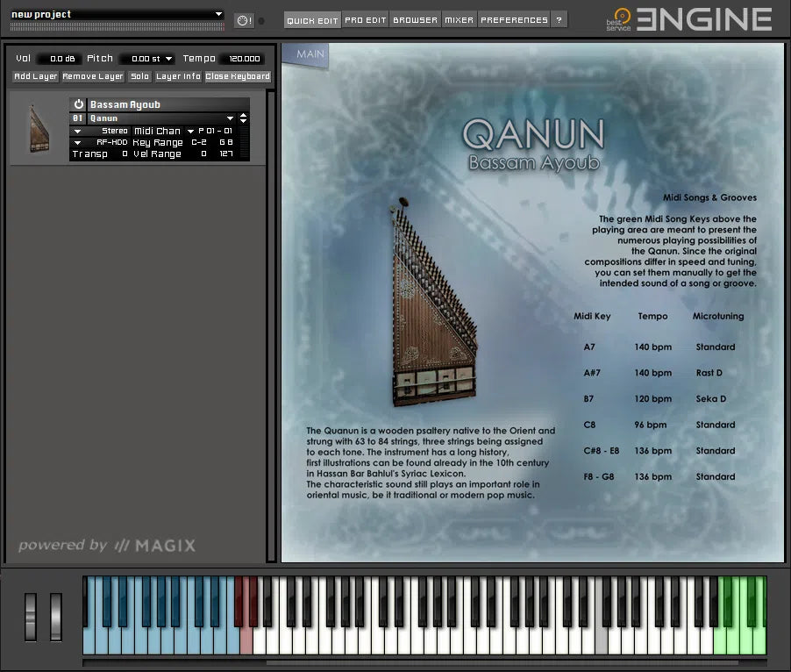The height and width of the screenshot is (672, 791).
Task: Open the Stereo output dropdown
Action: click(77, 131)
